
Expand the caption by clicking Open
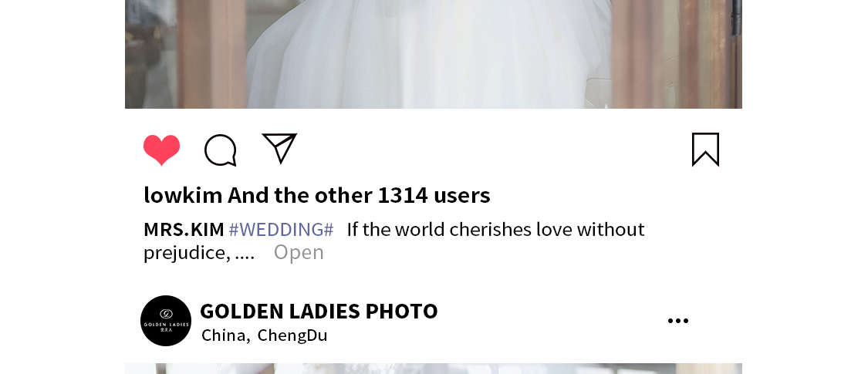tap(299, 252)
